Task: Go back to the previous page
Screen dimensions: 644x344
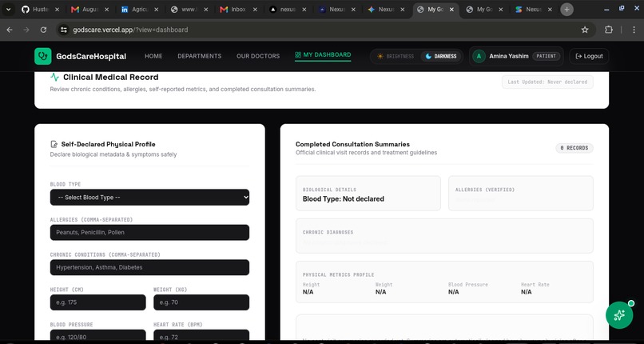Action: click(10, 30)
